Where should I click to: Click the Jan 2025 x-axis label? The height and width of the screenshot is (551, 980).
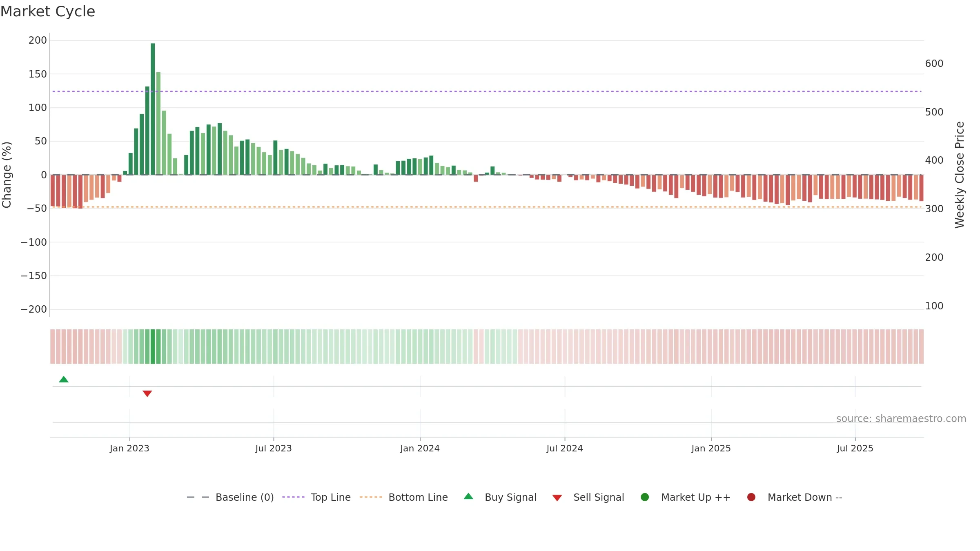(711, 449)
